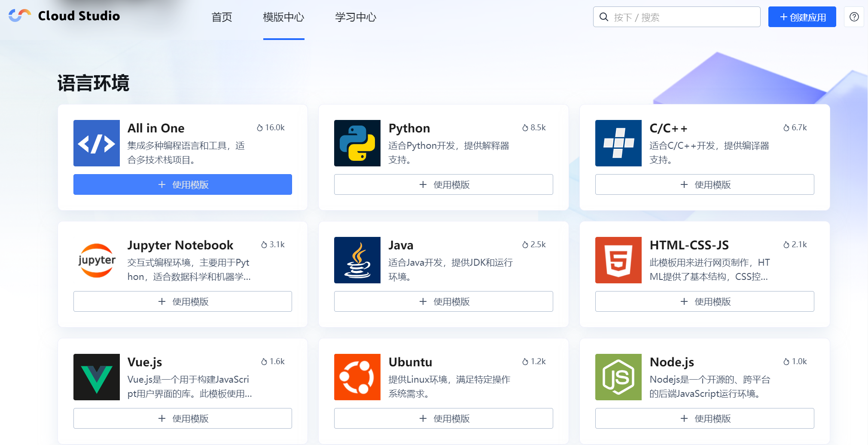This screenshot has width=868, height=445.
Task: Open the help question mark icon
Action: tap(854, 17)
